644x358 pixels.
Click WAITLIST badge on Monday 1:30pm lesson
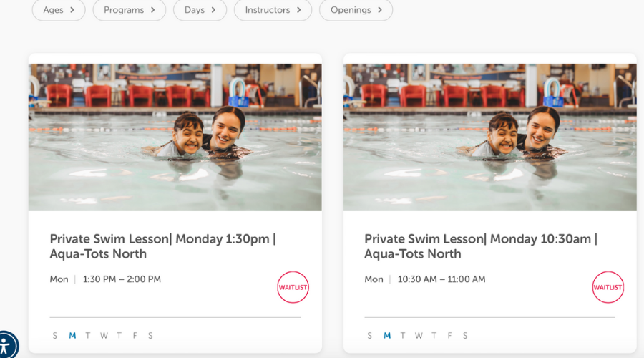pyautogui.click(x=293, y=287)
